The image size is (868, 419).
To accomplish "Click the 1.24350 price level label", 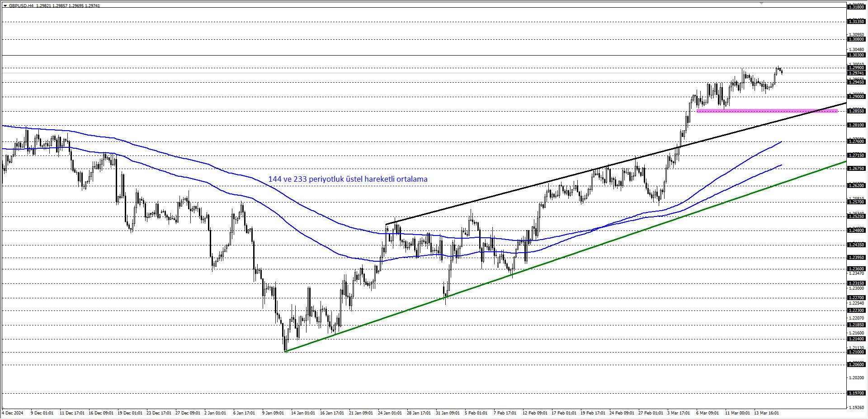I will tap(856, 245).
